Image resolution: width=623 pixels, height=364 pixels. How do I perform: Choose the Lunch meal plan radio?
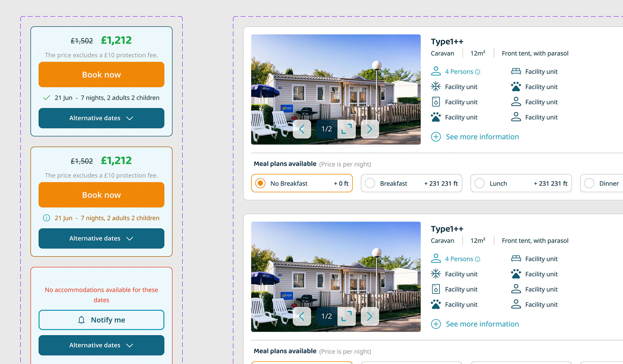pyautogui.click(x=479, y=183)
